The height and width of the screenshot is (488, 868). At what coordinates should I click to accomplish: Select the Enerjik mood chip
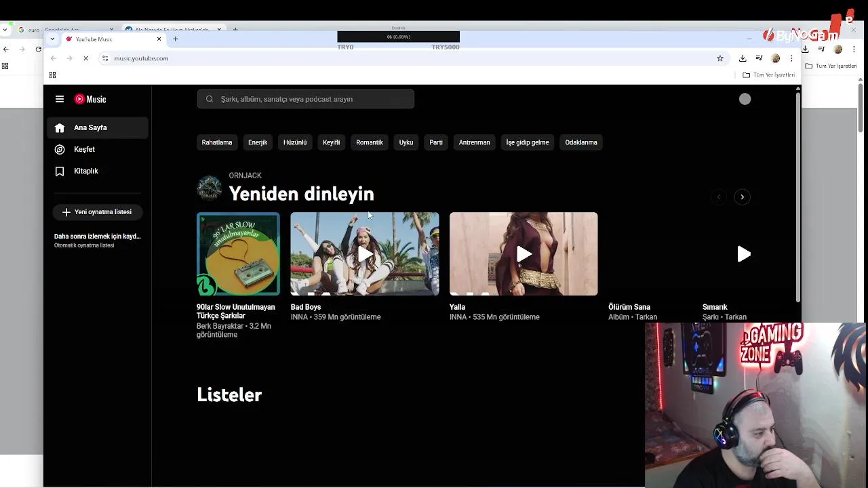[258, 142]
